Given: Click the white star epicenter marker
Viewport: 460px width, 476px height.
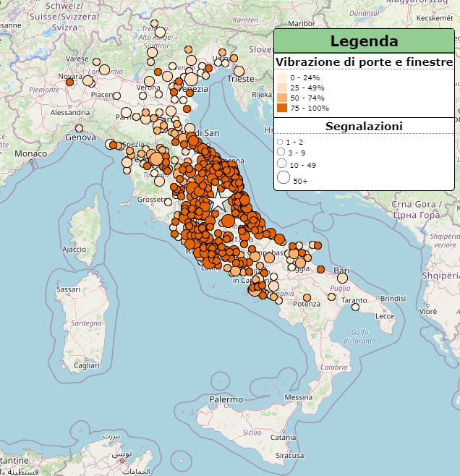Looking at the screenshot, I should point(218,200).
